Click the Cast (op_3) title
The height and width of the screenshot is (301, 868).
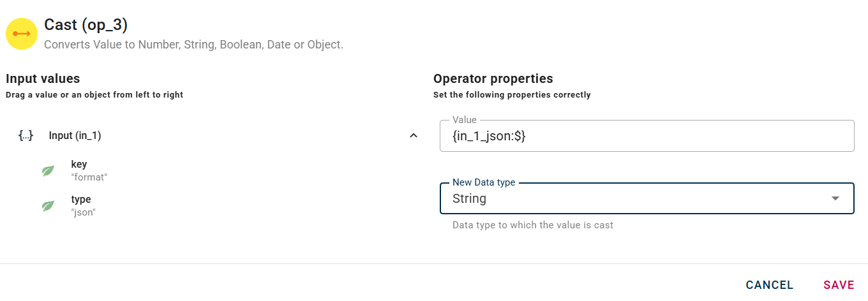coord(86,25)
